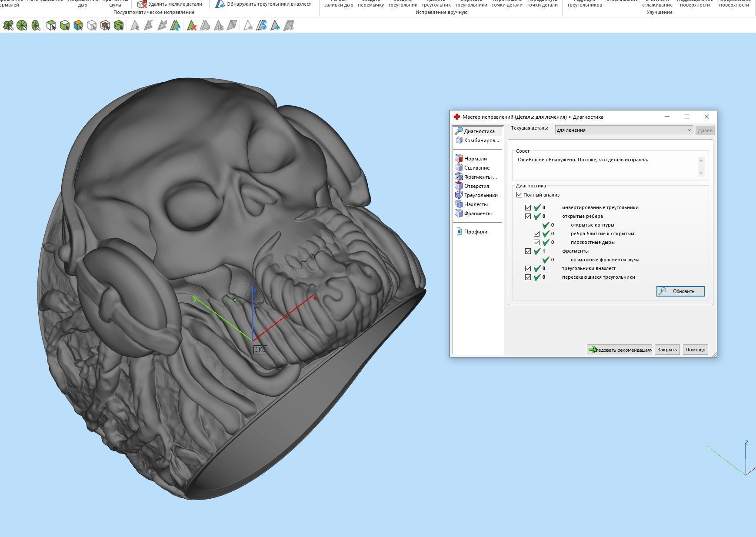The height and width of the screenshot is (537, 756).
Task: Toggle ребра близкие к открытым checkbox
Action: pos(536,233)
